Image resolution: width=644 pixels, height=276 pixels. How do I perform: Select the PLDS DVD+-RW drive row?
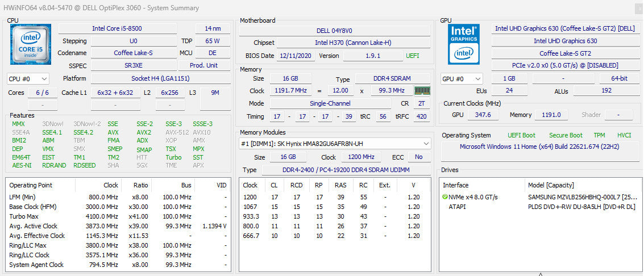click(540, 207)
